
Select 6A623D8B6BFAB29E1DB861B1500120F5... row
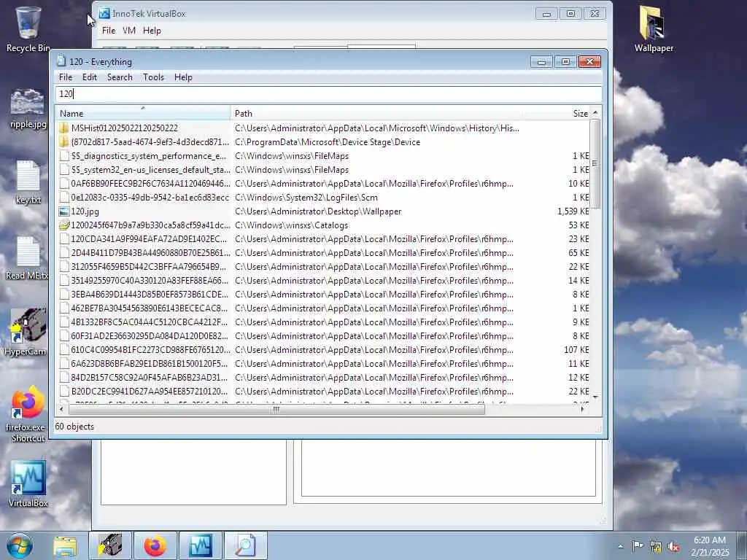click(323, 363)
